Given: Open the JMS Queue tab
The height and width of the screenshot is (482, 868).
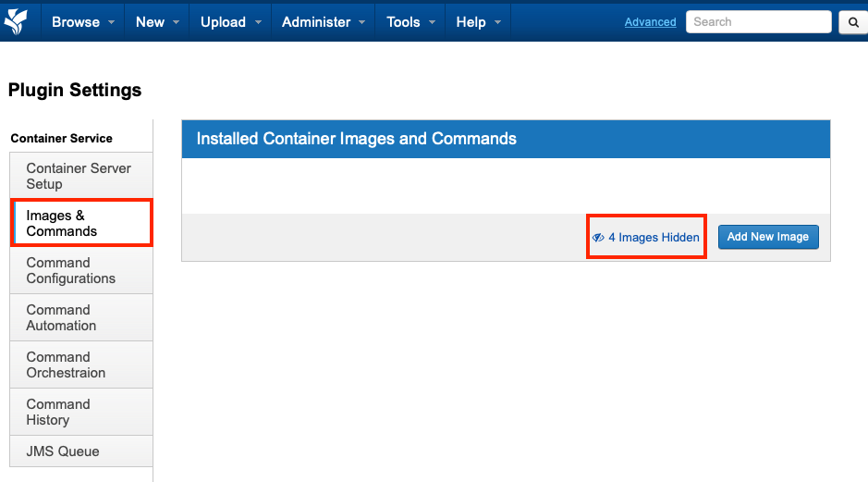Looking at the screenshot, I should [79, 451].
